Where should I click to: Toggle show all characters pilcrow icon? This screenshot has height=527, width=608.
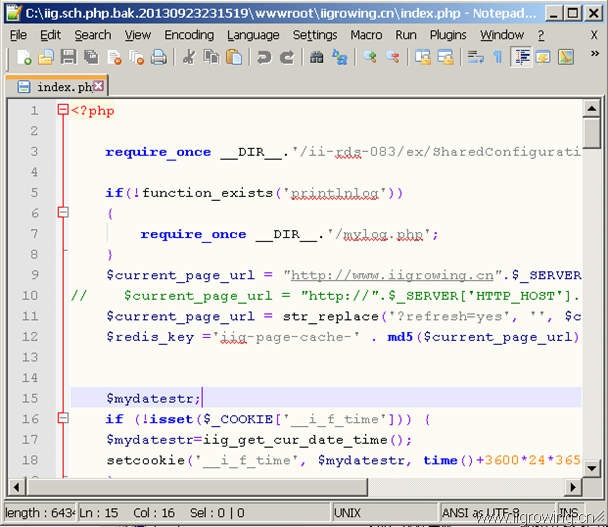coord(498,57)
